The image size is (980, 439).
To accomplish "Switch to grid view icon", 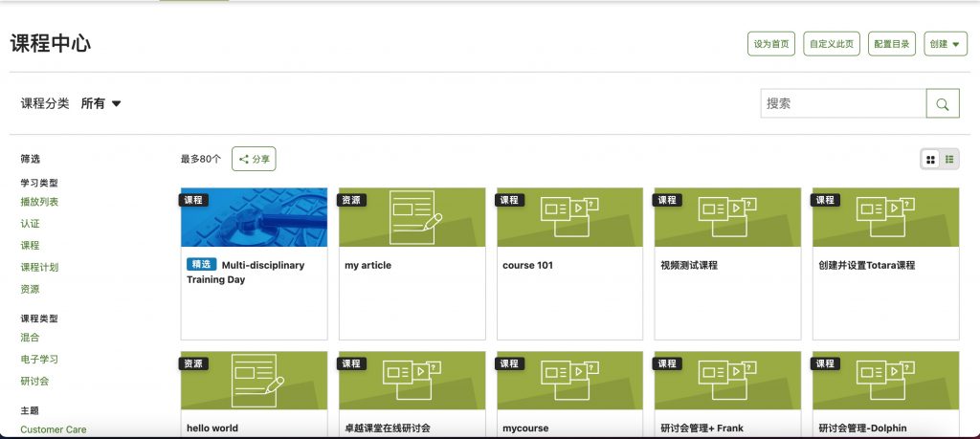I will (930, 160).
